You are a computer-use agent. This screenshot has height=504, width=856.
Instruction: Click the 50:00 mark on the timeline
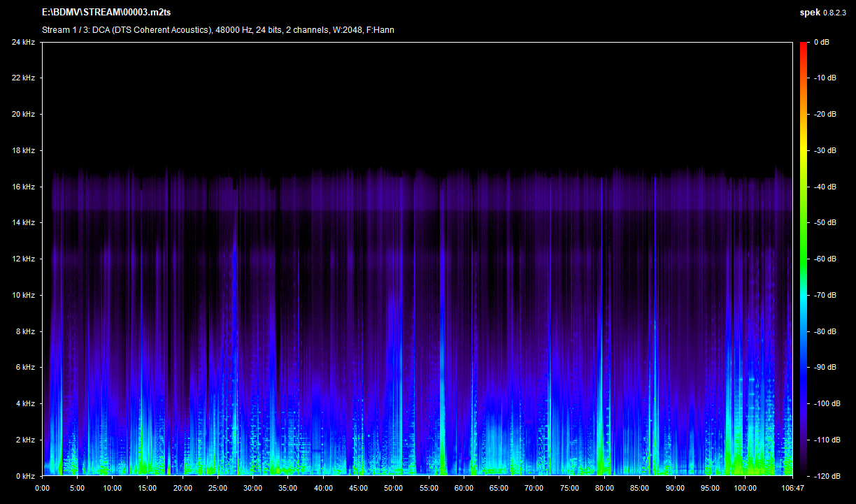(393, 488)
